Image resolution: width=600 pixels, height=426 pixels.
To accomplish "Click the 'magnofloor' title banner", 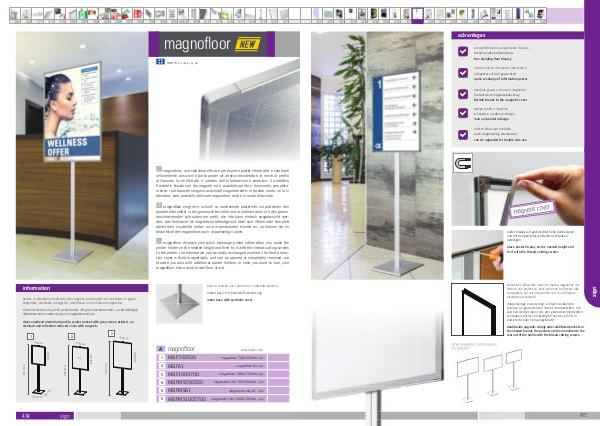I will pyautogui.click(x=212, y=44).
